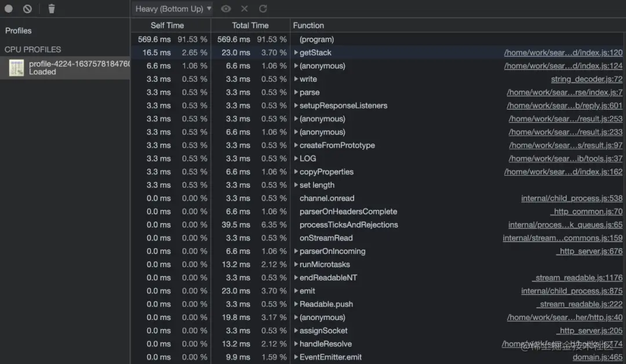The height and width of the screenshot is (364, 626).
Task: Open the index.js:162 source link
Action: (x=563, y=172)
